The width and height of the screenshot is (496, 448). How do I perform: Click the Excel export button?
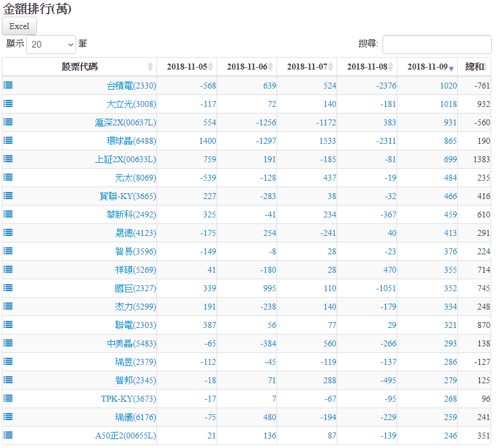pos(20,26)
